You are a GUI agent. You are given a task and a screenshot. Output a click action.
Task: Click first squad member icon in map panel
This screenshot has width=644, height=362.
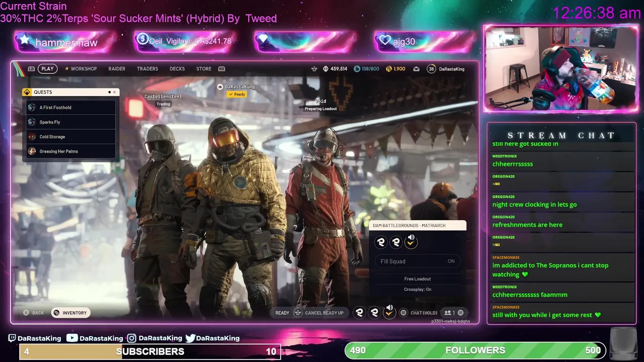(x=381, y=242)
